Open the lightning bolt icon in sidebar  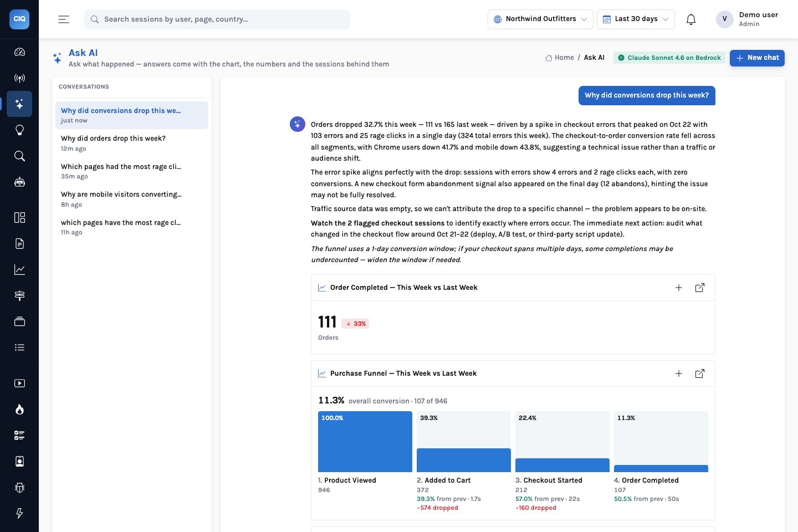pos(19,513)
